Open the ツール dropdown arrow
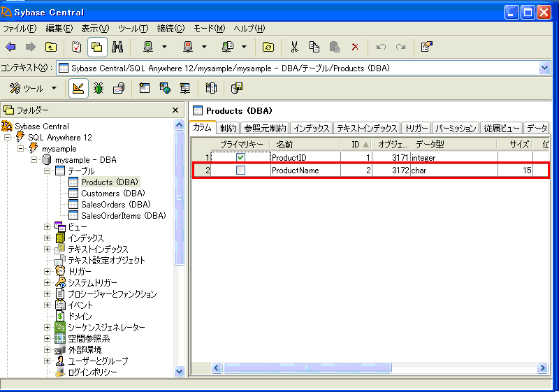 point(54,89)
